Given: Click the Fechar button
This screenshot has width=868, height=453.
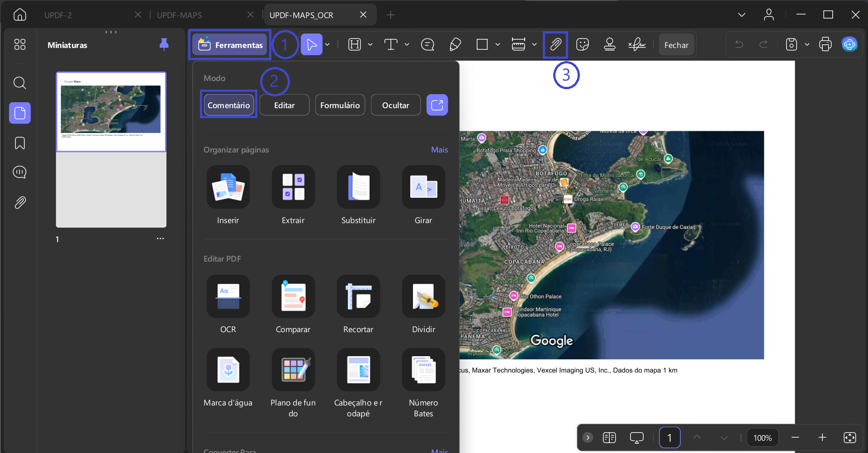Looking at the screenshot, I should [x=676, y=45].
